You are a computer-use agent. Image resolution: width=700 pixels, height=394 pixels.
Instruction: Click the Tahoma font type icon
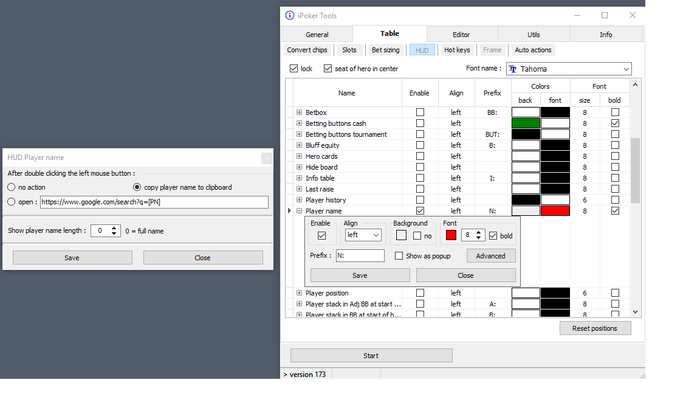point(513,69)
